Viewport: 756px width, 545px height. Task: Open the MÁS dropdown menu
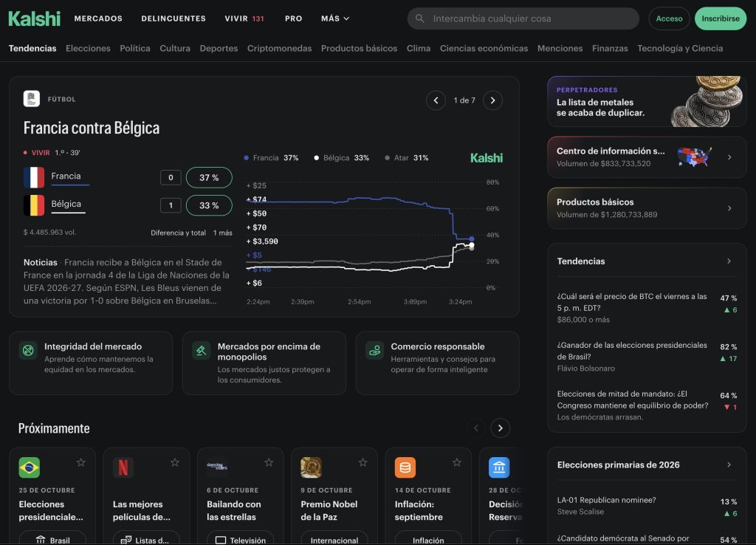point(335,18)
